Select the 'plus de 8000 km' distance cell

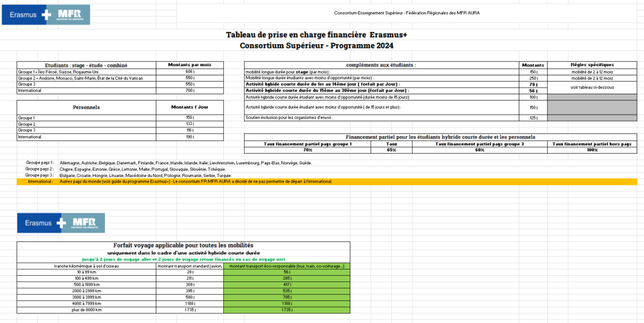86,310
